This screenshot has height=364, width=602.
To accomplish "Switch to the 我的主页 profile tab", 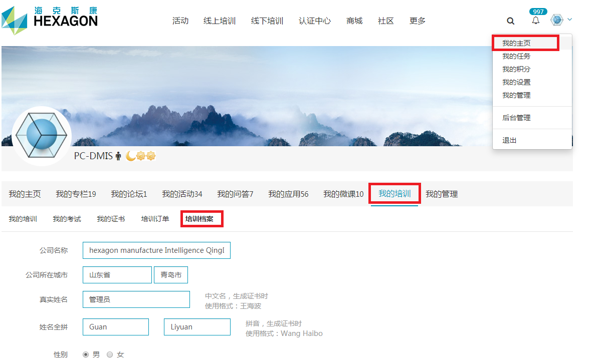I will (x=25, y=194).
